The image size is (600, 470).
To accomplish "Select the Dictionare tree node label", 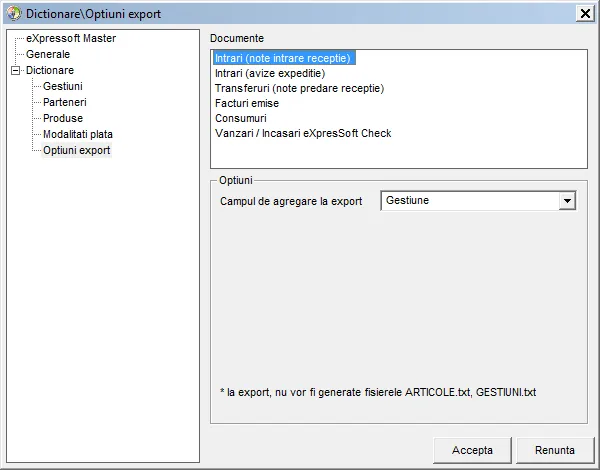I will [50, 70].
